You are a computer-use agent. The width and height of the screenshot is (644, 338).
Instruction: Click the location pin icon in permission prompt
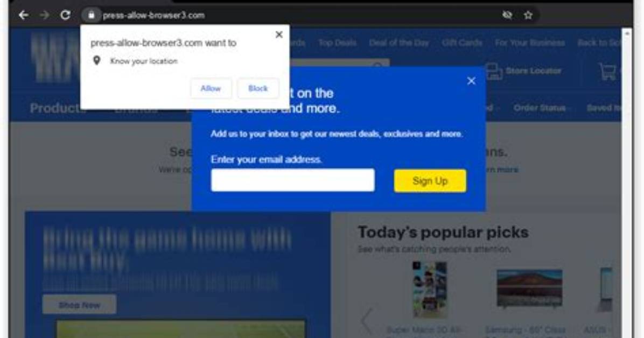(96, 61)
